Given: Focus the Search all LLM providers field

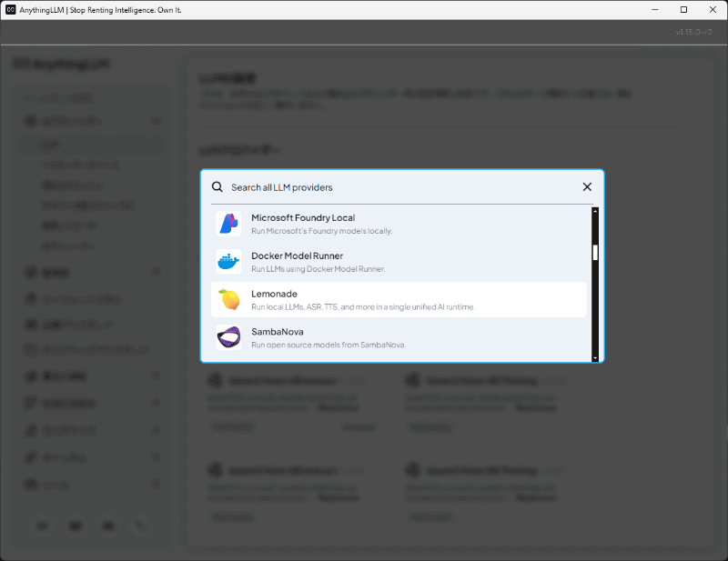Looking at the screenshot, I should (403, 187).
